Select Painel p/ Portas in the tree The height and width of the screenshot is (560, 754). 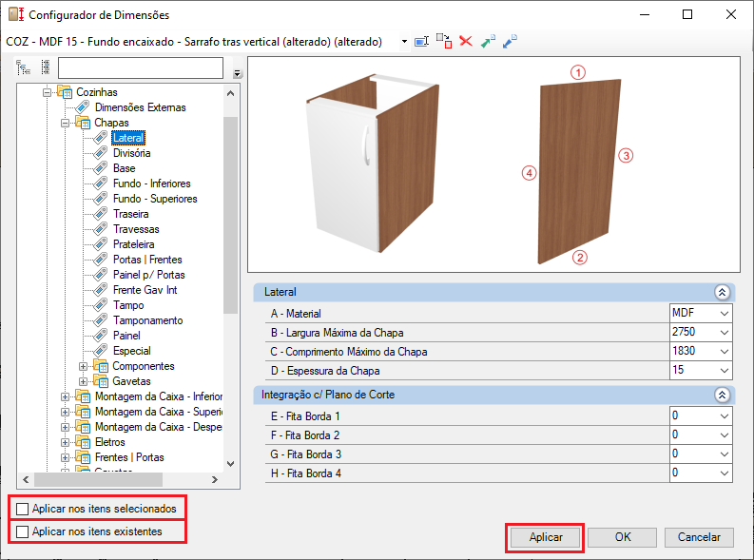click(x=149, y=275)
